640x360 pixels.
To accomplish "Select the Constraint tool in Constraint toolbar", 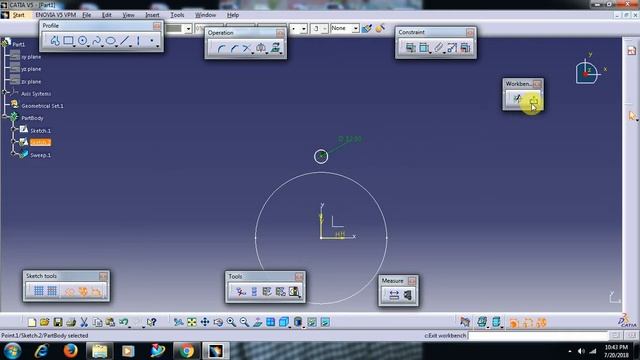I will (424, 48).
